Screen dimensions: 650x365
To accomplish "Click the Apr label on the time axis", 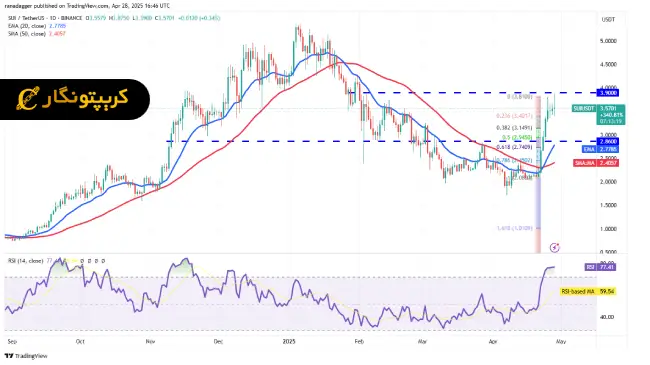I will point(493,341).
